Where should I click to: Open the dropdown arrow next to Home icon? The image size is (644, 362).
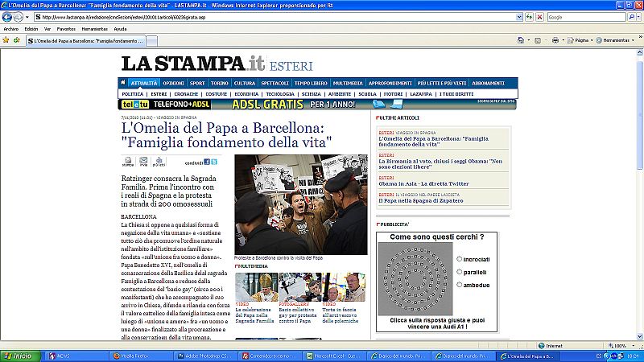pyautogui.click(x=529, y=40)
